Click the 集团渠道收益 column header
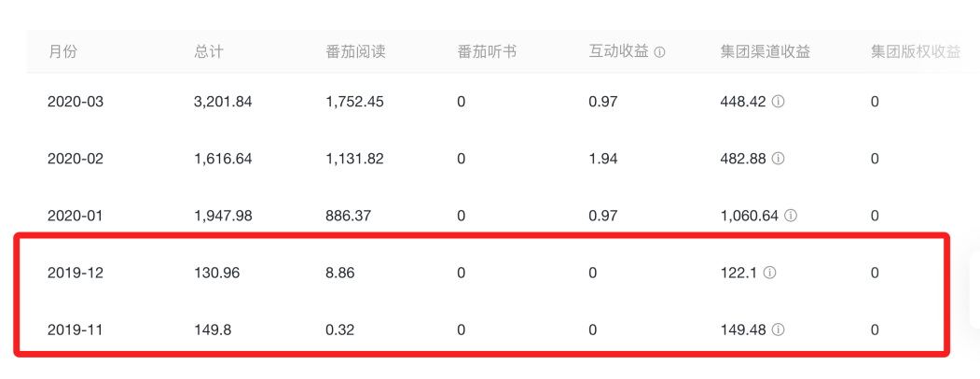The image size is (980, 379). tap(766, 52)
